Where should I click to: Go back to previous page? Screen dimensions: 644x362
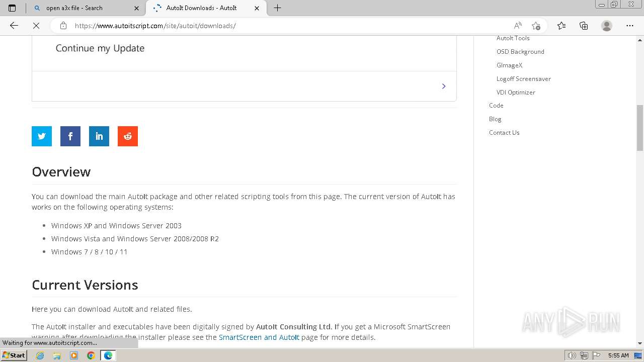14,26
